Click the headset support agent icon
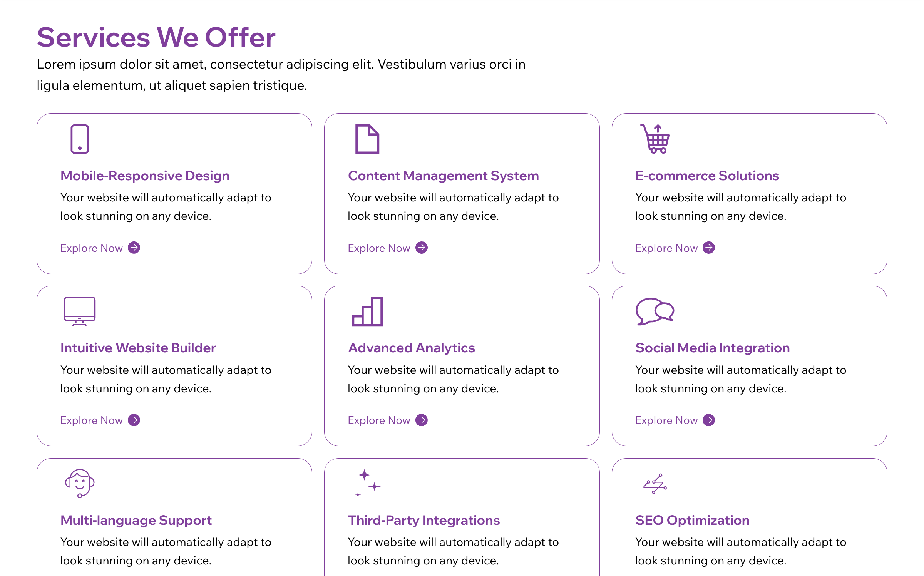This screenshot has width=924, height=576. click(80, 484)
